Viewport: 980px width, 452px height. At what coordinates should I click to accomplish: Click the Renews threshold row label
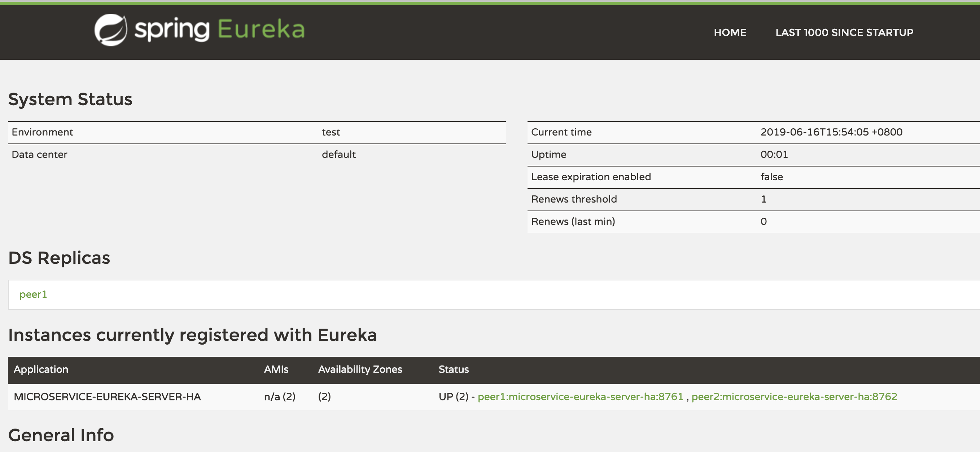(x=574, y=199)
